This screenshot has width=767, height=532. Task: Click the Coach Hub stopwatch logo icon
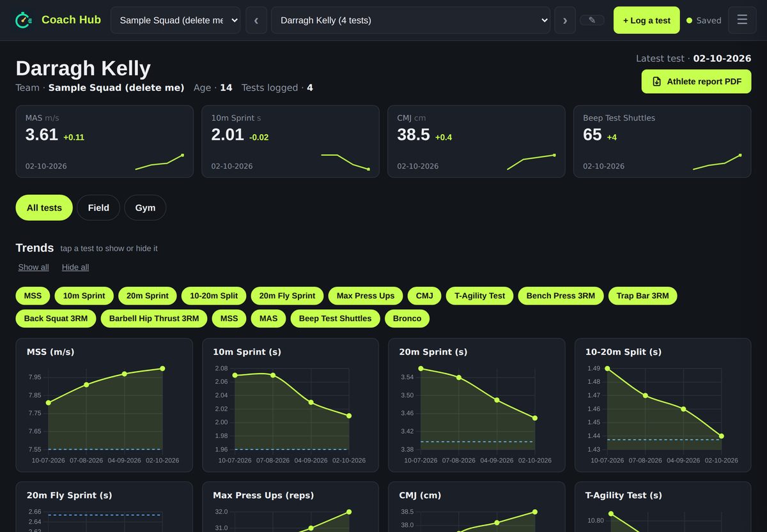click(x=24, y=20)
